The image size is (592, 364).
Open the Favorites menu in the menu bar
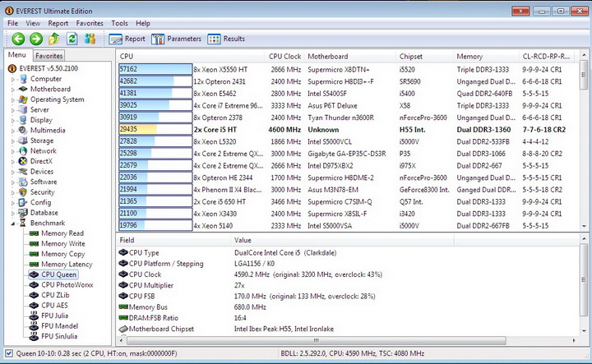90,23
